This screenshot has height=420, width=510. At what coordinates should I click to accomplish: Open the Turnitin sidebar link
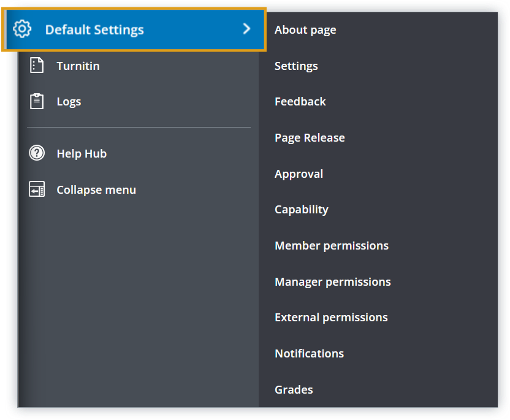[78, 66]
